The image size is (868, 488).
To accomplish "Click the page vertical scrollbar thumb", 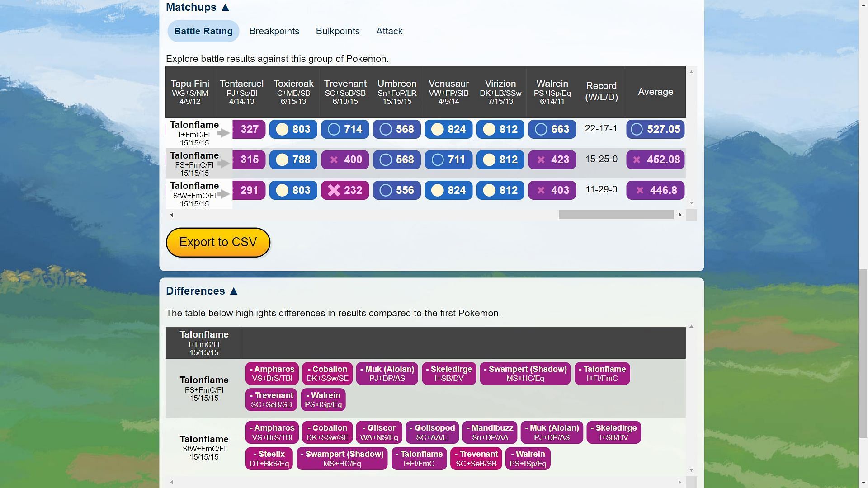I will coord(863,354).
